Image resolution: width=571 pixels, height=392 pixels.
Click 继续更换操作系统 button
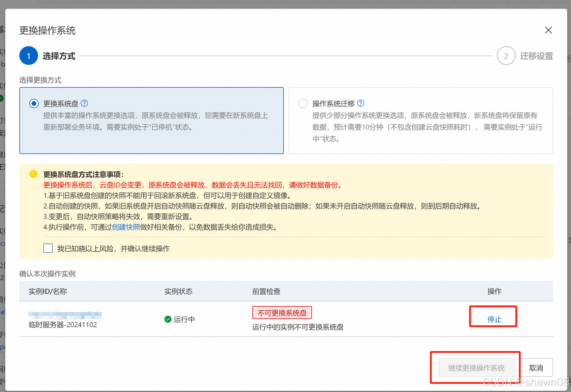pos(476,368)
